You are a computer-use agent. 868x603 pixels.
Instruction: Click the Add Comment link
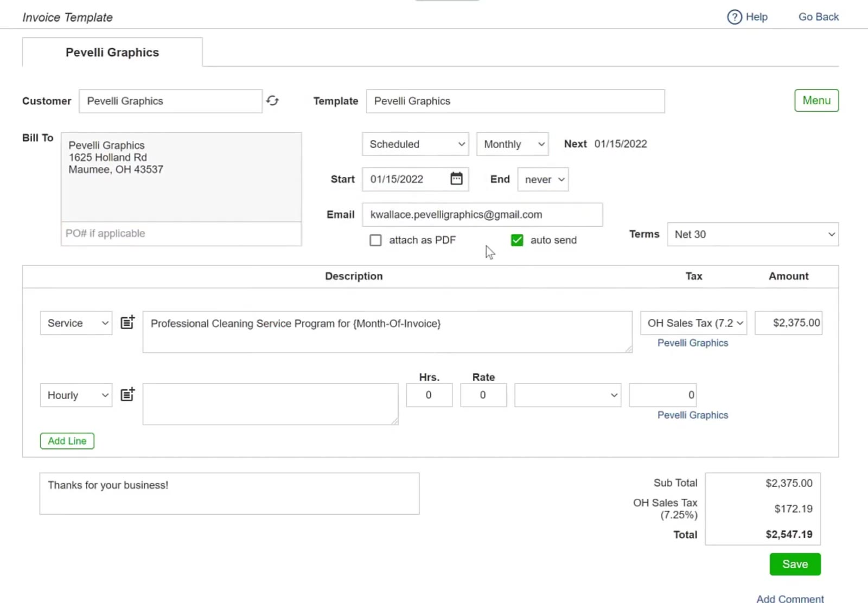(790, 598)
